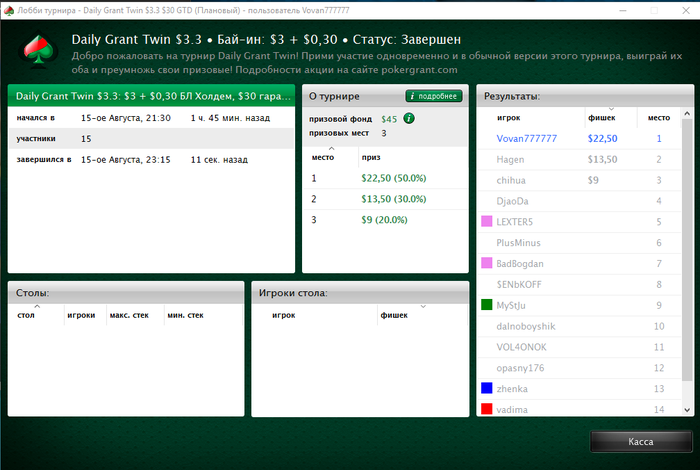The height and width of the screenshot is (470, 700).
Task: Sort tables by 'мин. стек' header
Action: pos(185,315)
